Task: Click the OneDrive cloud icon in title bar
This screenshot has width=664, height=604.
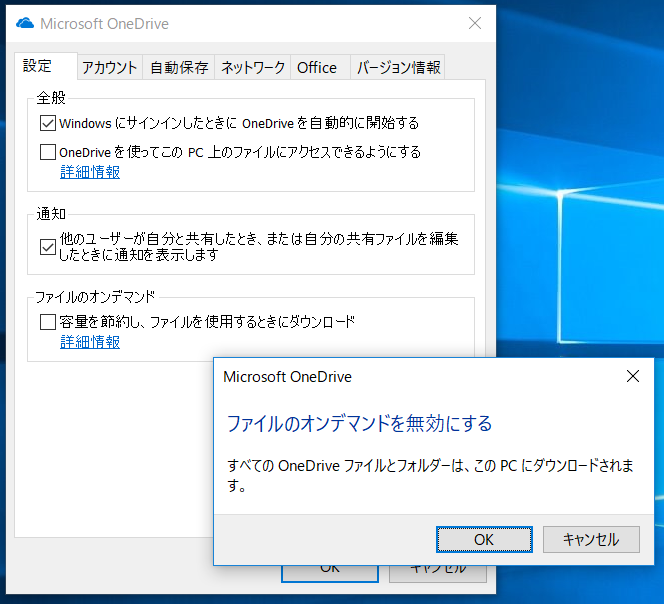Action: tap(25, 23)
